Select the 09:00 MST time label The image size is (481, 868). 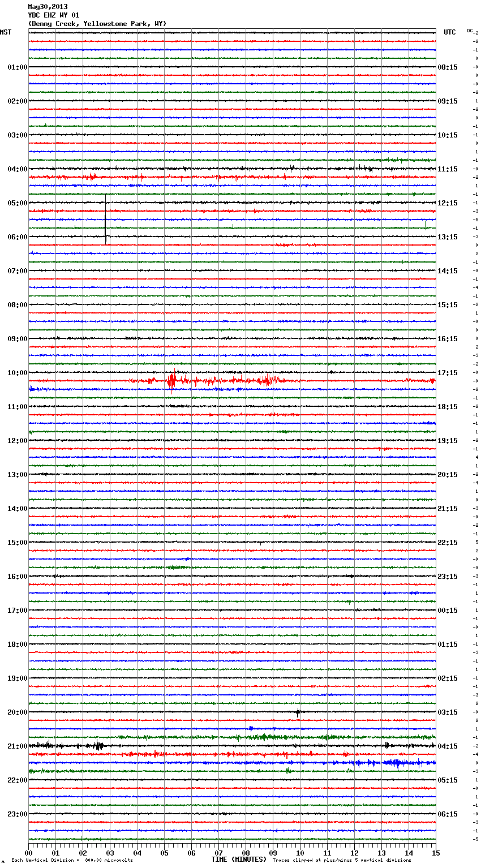click(x=18, y=339)
